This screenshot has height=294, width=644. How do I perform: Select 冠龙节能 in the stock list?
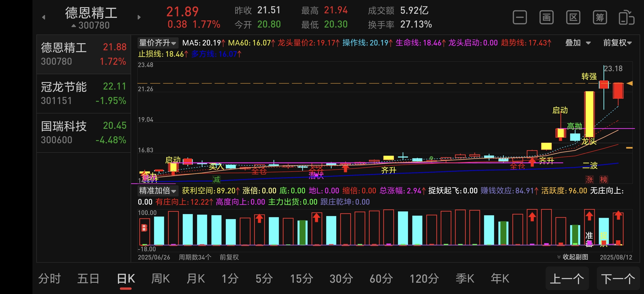[x=84, y=93]
